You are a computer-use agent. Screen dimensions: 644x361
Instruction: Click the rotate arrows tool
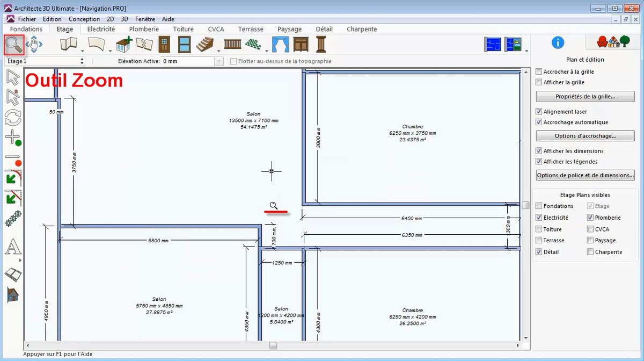(x=13, y=117)
